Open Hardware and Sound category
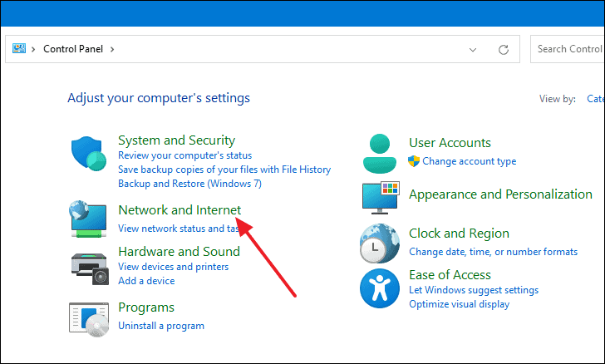 pos(179,251)
